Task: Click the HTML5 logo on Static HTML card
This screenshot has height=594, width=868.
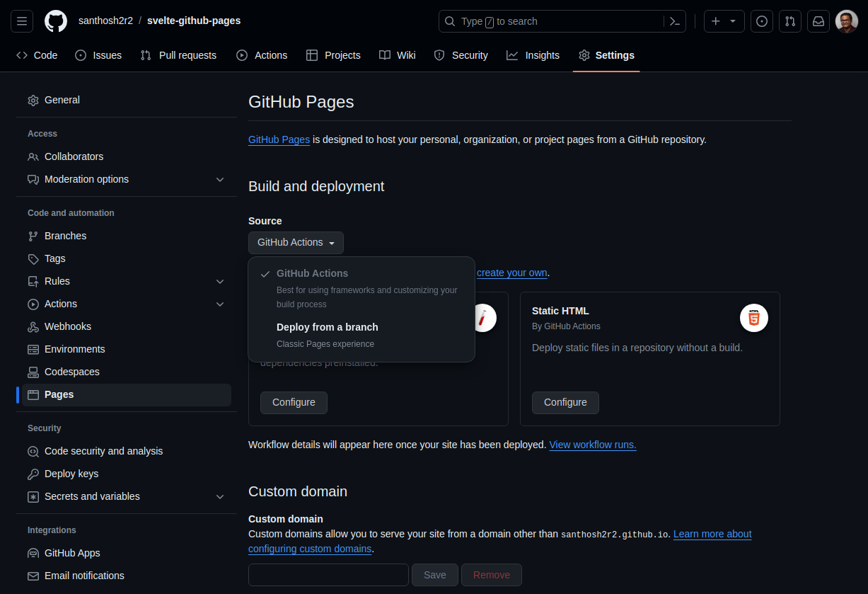Action: 753,317
